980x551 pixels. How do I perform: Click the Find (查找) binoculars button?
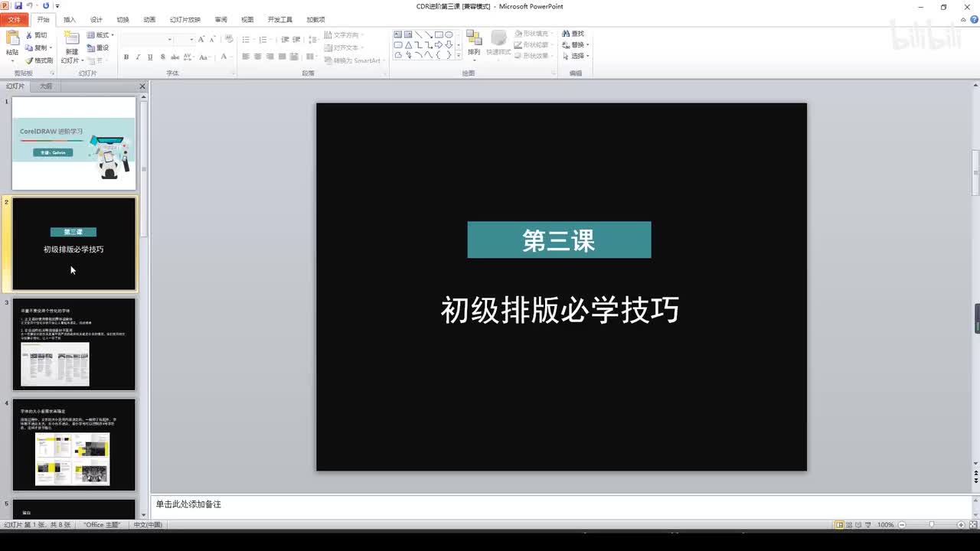click(x=573, y=34)
